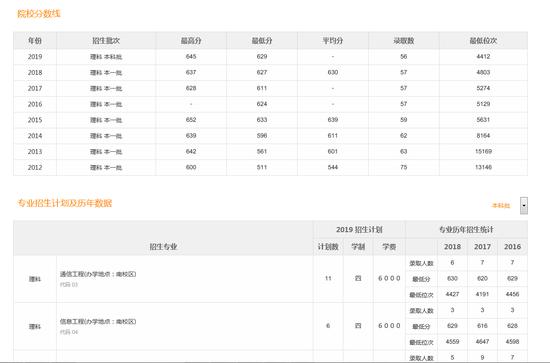Click the 最高分 column header
Viewport: 550px width, 363px height.
pos(191,41)
